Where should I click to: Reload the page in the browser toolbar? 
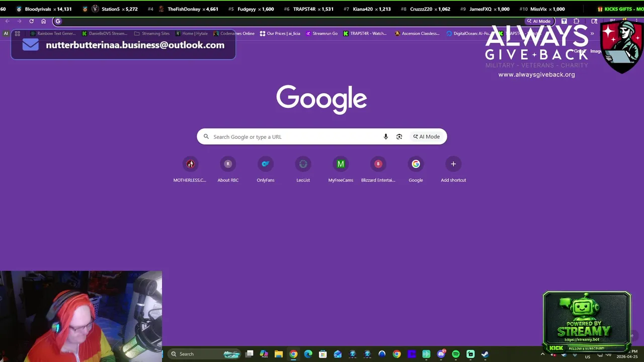31,21
